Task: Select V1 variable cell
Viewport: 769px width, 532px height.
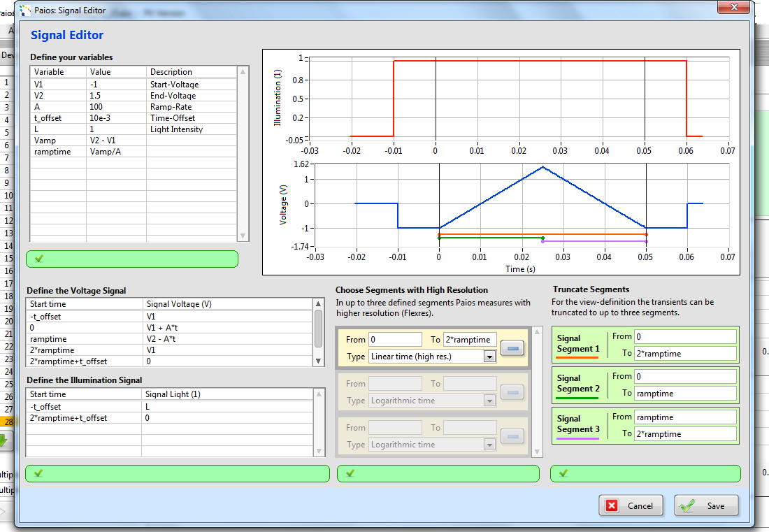Action: click(58, 85)
